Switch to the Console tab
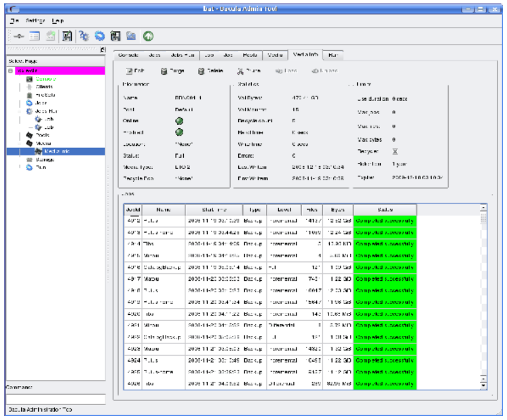The width and height of the screenshot is (507, 420). [129, 54]
